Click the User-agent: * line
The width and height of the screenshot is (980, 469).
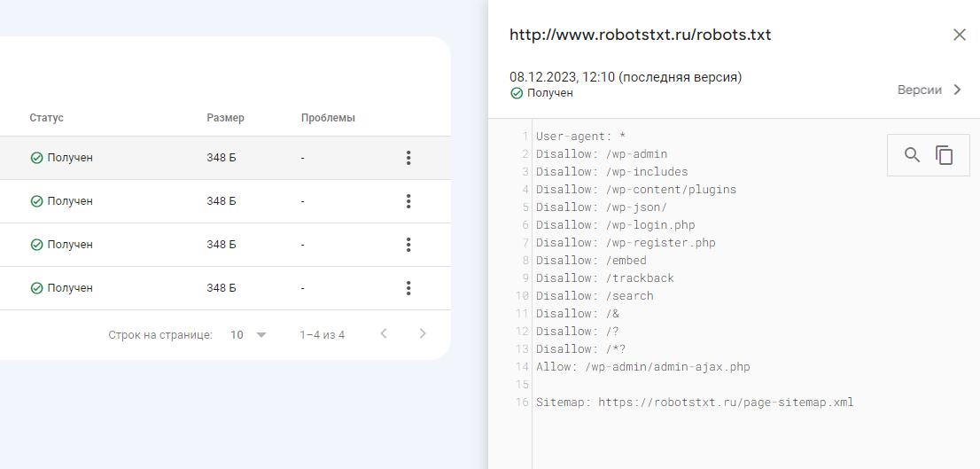(581, 137)
